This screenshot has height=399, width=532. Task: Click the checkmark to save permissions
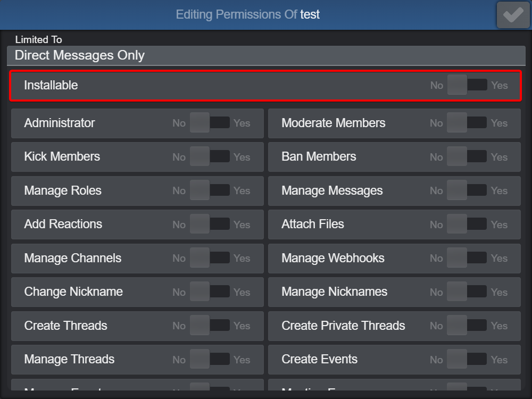tap(512, 14)
